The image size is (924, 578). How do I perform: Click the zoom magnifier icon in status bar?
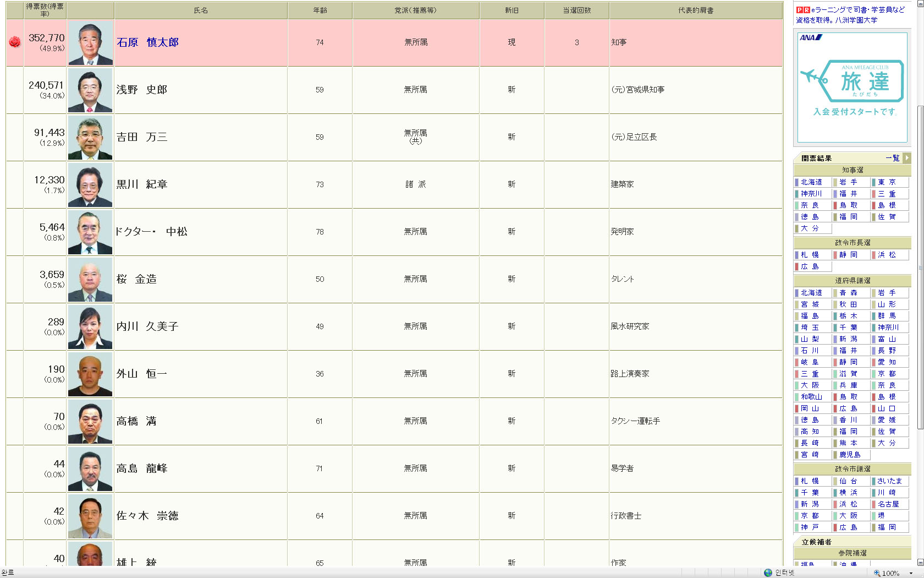(877, 573)
